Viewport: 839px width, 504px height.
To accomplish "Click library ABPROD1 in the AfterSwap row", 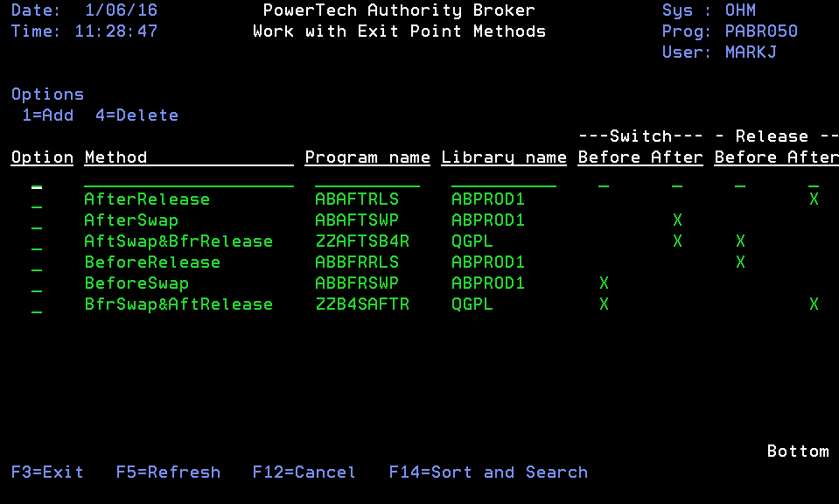I will [x=488, y=220].
